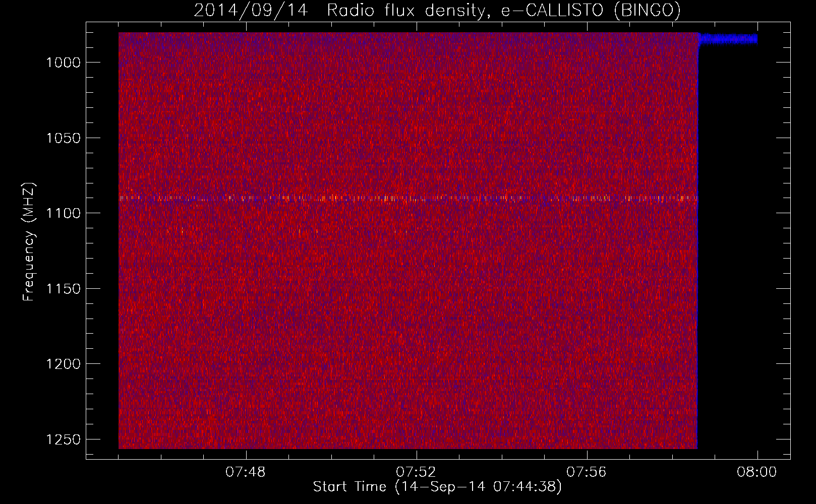Click the 07:48 time axis label
Image resolution: width=816 pixels, height=504 pixels.
pos(246,472)
